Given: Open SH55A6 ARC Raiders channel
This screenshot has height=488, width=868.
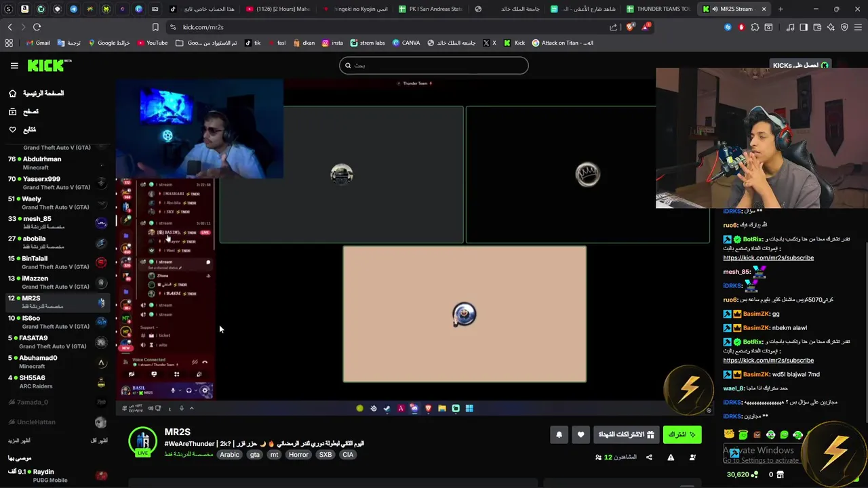Looking at the screenshot, I should tap(58, 382).
